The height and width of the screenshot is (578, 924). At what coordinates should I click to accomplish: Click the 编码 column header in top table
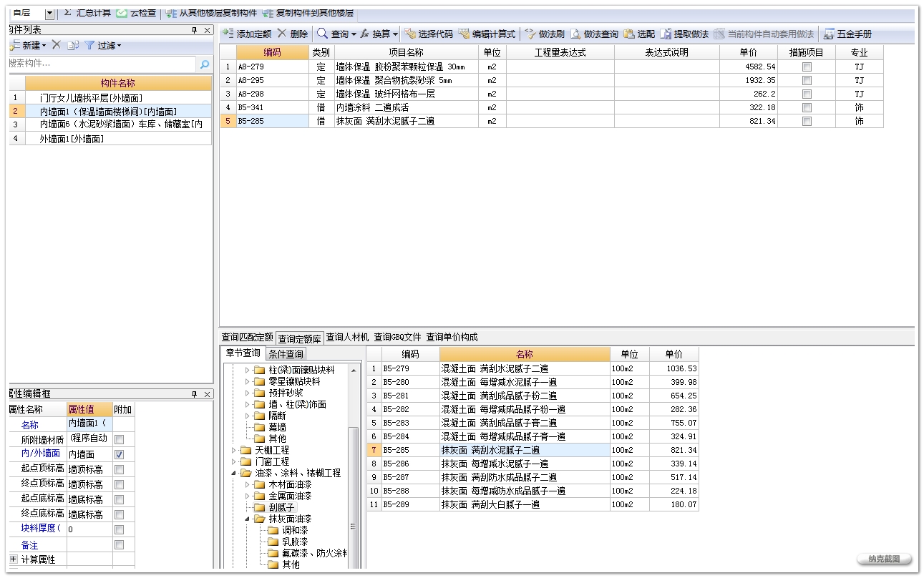click(x=272, y=52)
